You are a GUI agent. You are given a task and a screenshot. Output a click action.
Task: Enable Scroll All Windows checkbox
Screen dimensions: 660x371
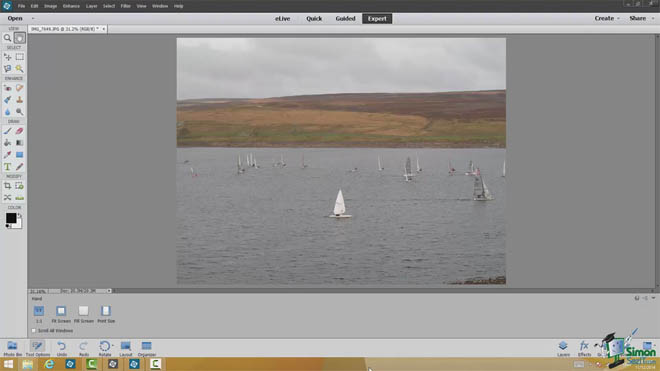tap(34, 331)
